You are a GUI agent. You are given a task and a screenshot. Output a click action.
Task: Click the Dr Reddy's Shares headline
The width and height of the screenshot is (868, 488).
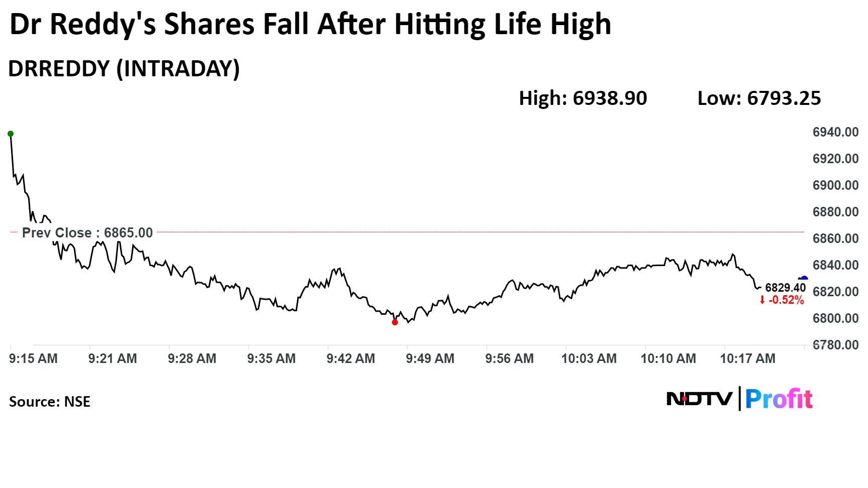tap(310, 24)
